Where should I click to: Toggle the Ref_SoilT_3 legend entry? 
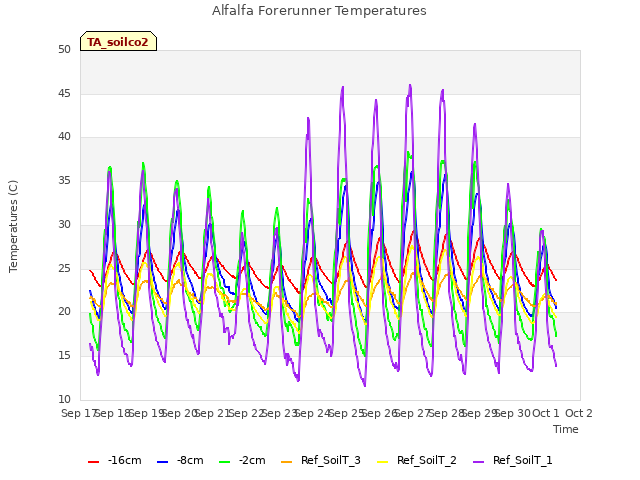(x=321, y=460)
